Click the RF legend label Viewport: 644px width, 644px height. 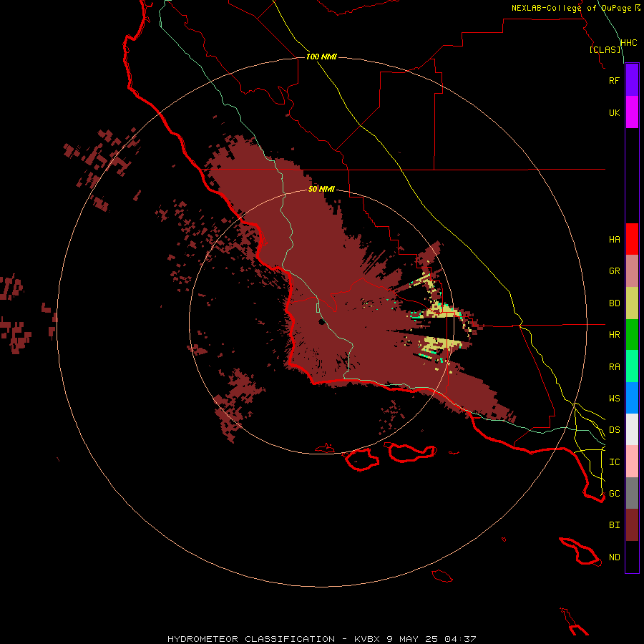(614, 80)
